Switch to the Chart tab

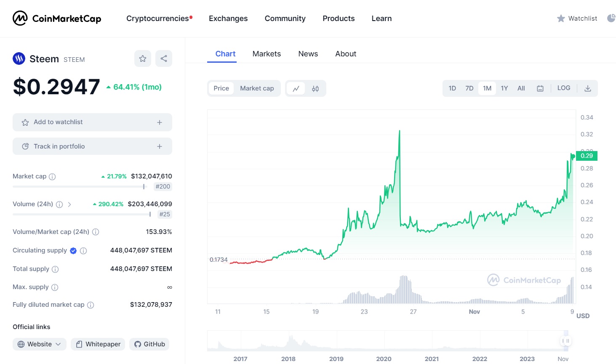click(225, 54)
